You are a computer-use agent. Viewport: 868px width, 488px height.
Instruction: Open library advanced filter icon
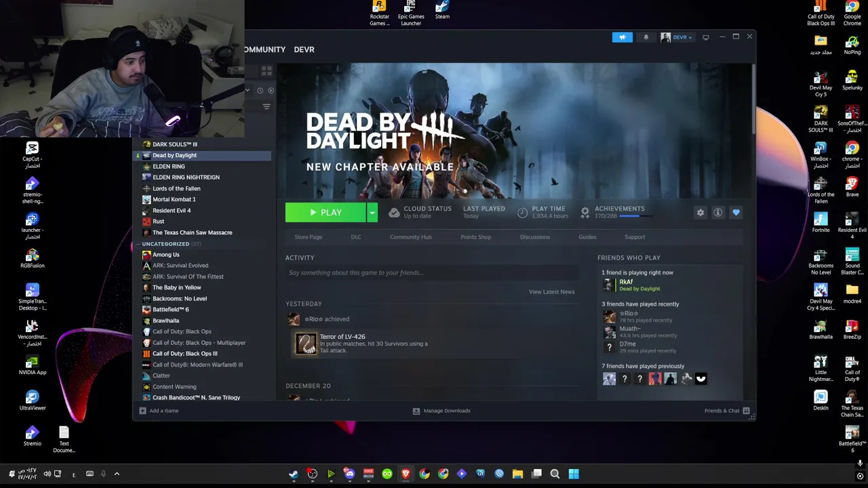pyautogui.click(x=267, y=106)
